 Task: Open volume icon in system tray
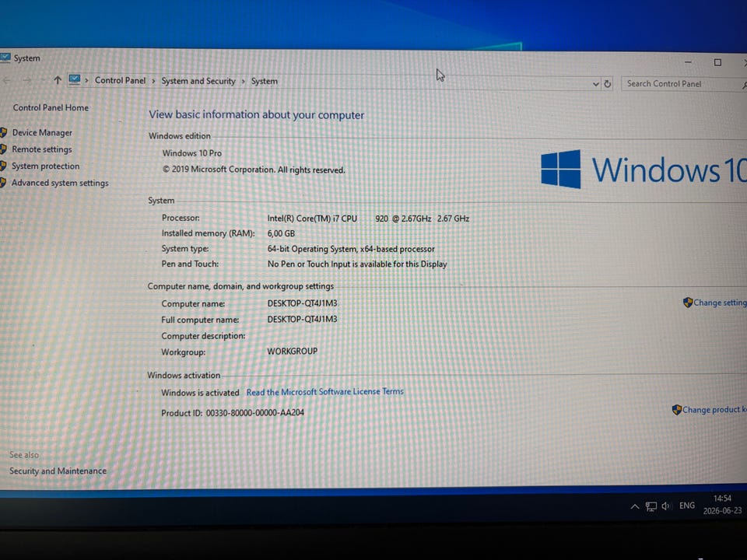[x=666, y=506]
